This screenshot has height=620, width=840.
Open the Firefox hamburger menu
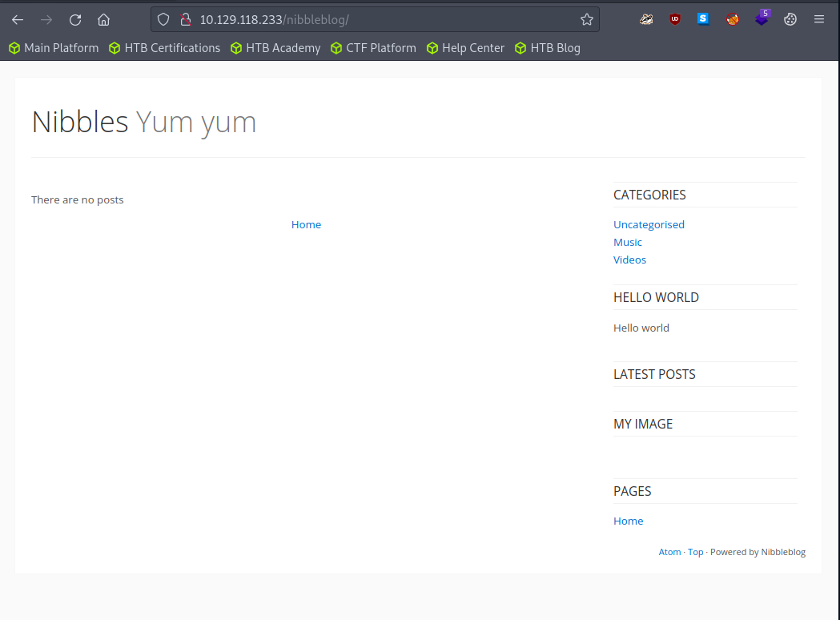coord(819,20)
